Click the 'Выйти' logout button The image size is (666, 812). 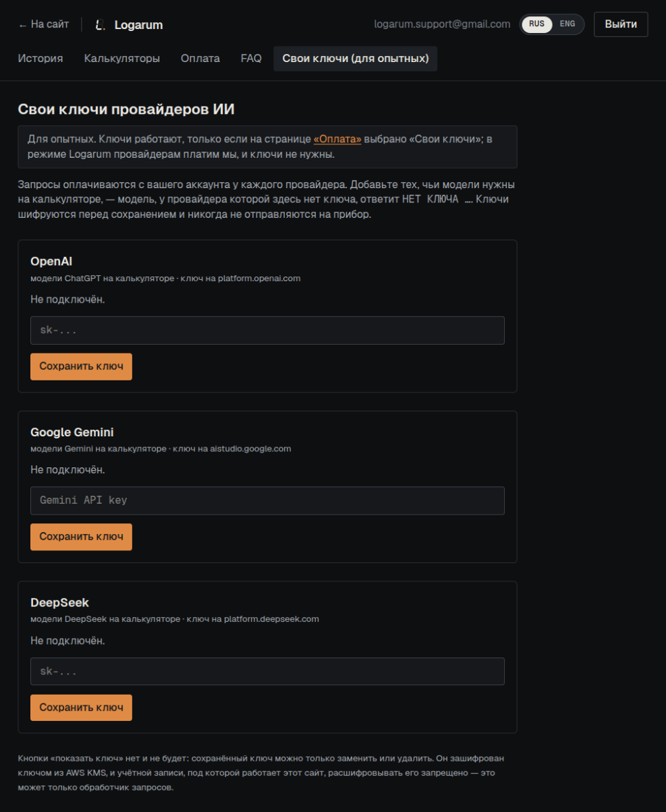click(621, 24)
